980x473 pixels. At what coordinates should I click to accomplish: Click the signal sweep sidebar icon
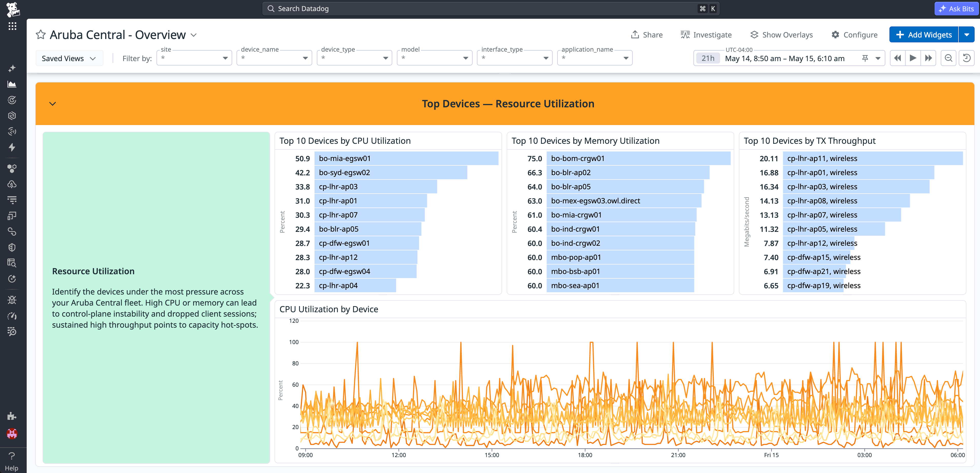point(12,131)
